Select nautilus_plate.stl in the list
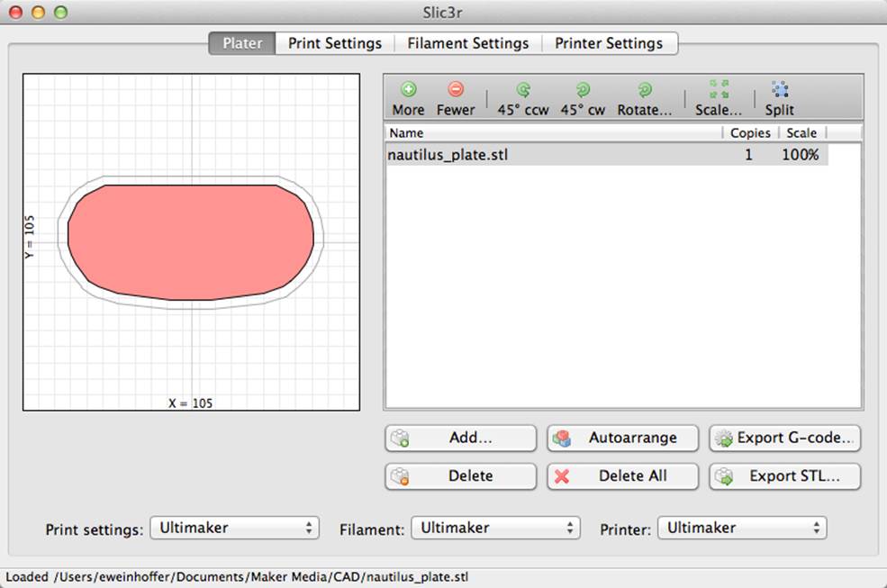The height and width of the screenshot is (588, 887). (606, 155)
